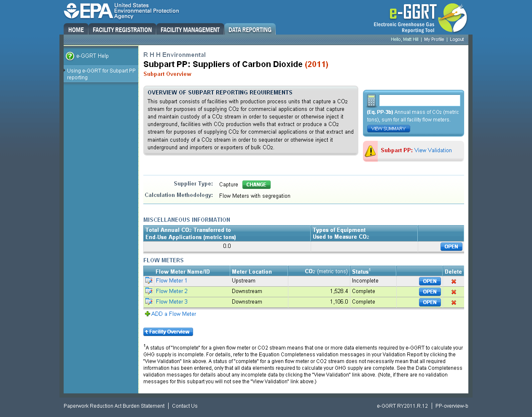Image resolution: width=532 pixels, height=417 pixels.
Task: Click OPEN button for Flow Meter 1
Action: [x=430, y=281]
